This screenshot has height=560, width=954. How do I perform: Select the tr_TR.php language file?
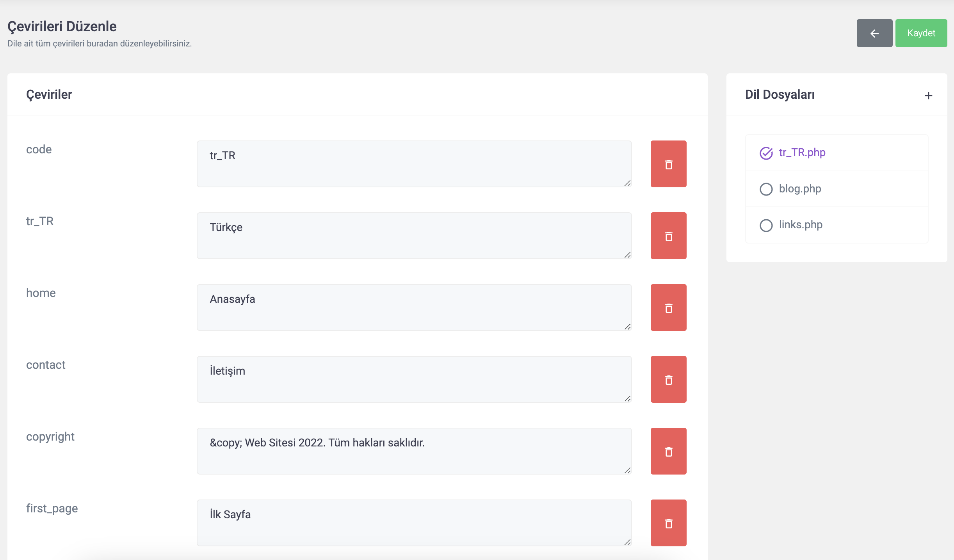pos(837,153)
